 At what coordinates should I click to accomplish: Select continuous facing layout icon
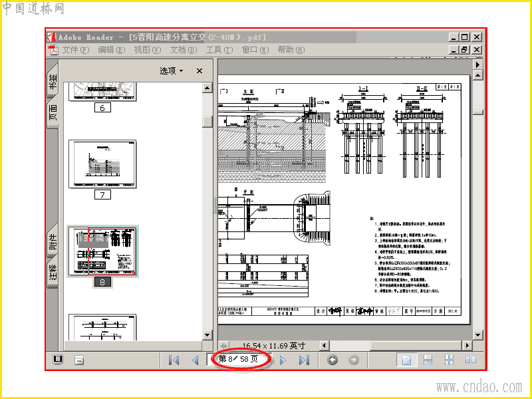click(x=450, y=360)
